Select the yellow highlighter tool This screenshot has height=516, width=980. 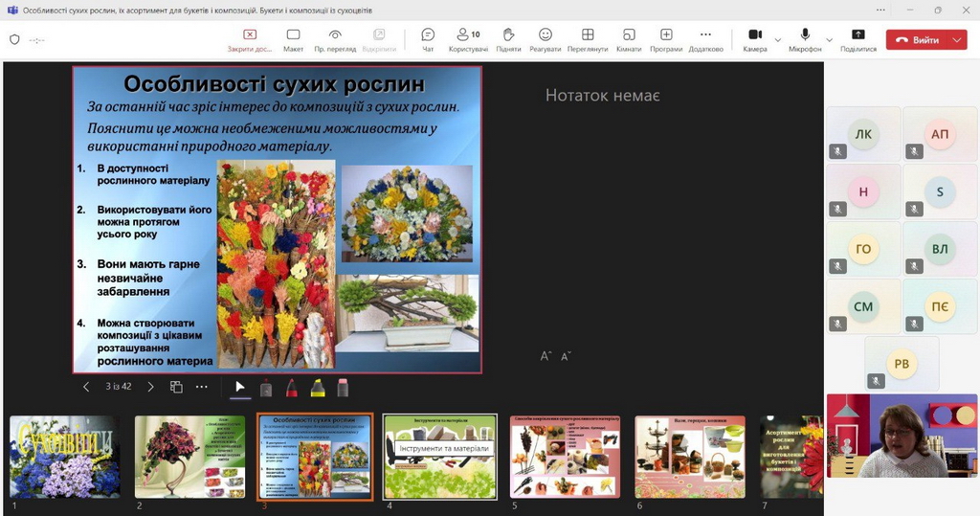point(318,388)
